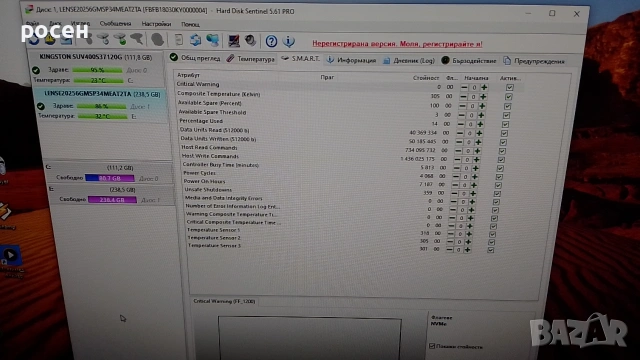Click the red unregistered version link
This screenshot has height=360, width=640.
397,44
